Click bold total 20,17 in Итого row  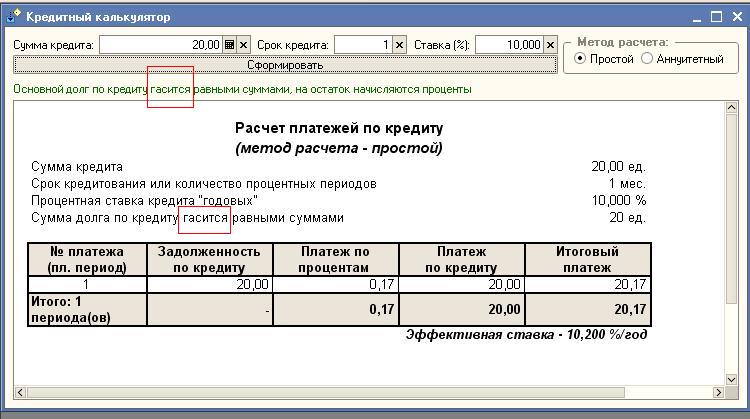[587, 309]
